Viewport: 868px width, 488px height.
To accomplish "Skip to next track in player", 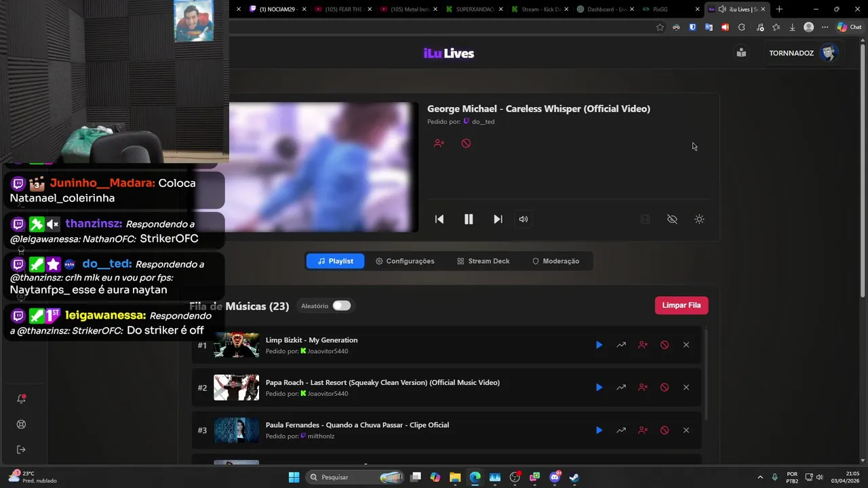I will tap(498, 219).
